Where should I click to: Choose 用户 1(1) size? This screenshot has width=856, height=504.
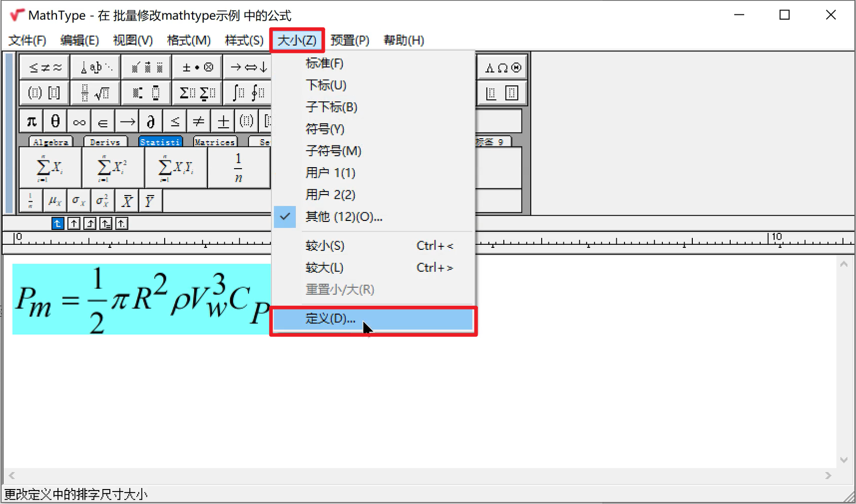[373, 173]
